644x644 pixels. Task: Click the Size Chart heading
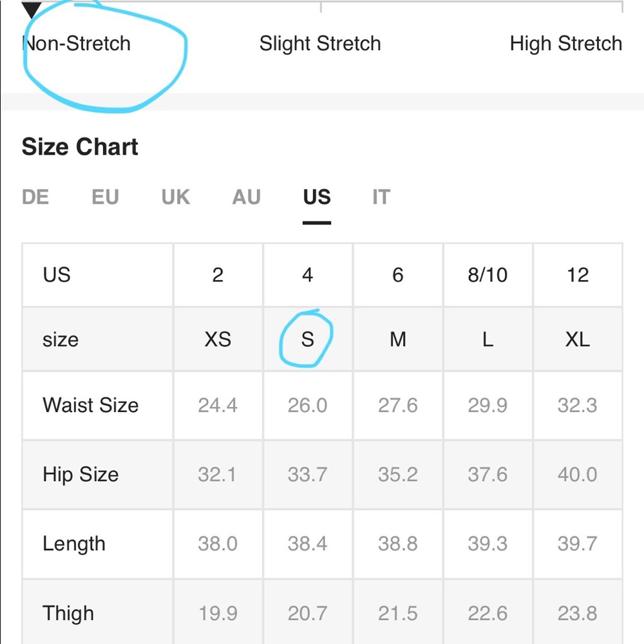pyautogui.click(x=80, y=147)
